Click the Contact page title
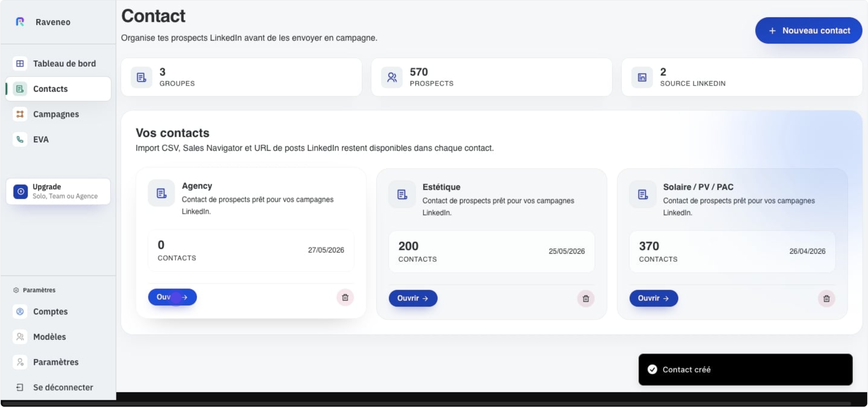This screenshot has height=407, width=868. point(153,16)
